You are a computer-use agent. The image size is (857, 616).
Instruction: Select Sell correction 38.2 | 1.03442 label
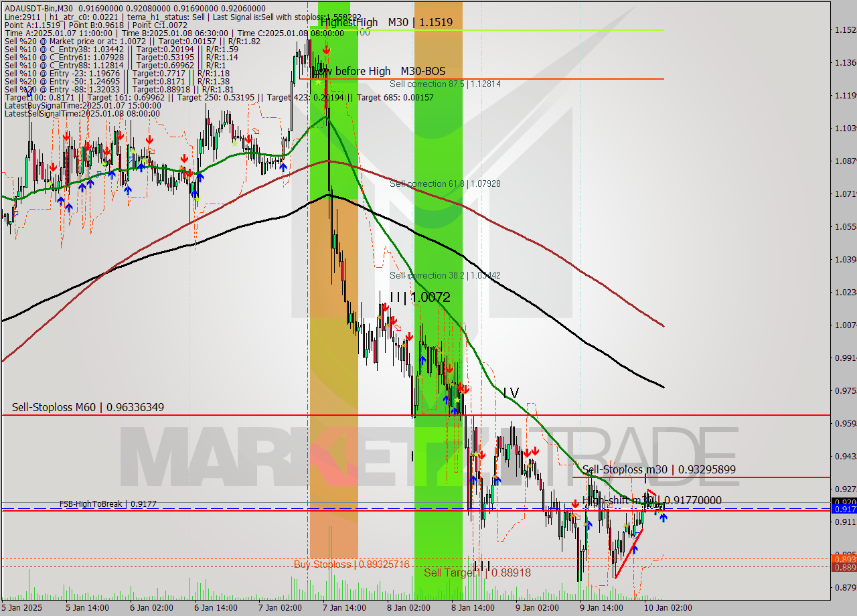(445, 275)
